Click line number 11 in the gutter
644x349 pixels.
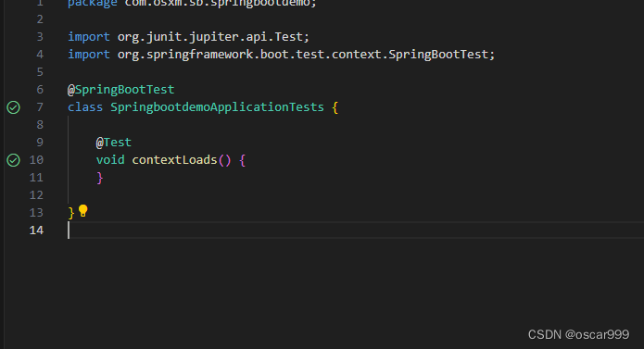pos(36,177)
